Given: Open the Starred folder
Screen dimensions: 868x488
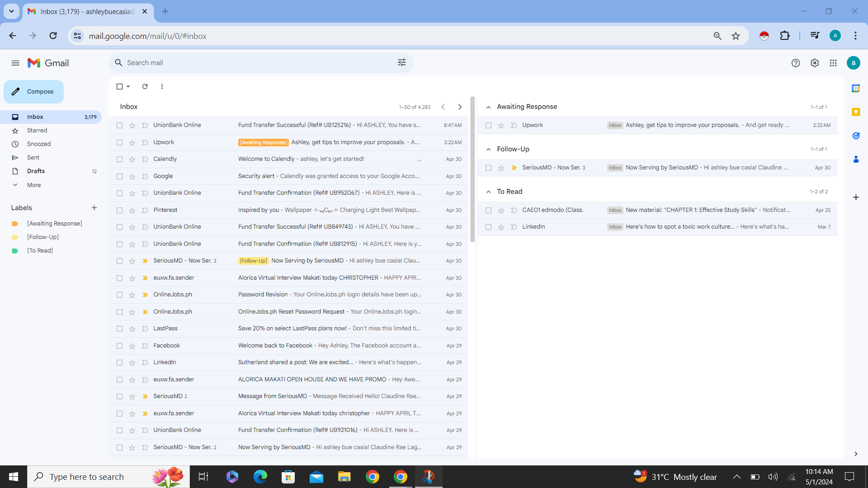Looking at the screenshot, I should click(37, 131).
